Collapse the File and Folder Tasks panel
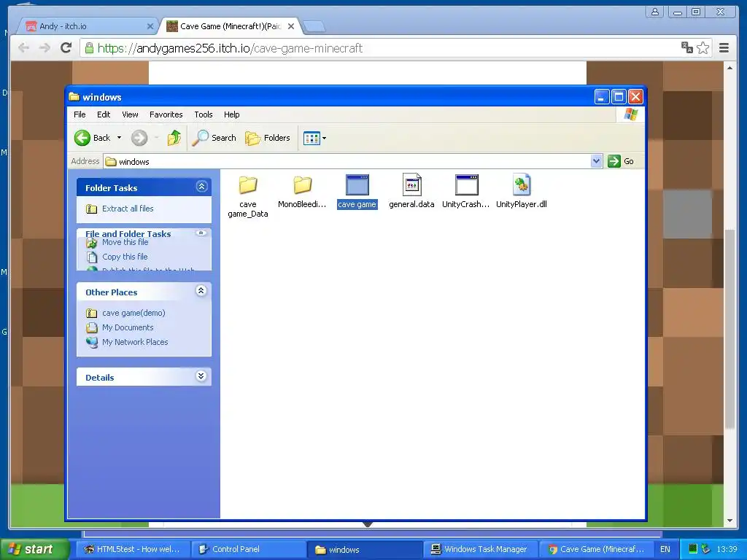Viewport: 747px width, 560px height. [x=201, y=233]
